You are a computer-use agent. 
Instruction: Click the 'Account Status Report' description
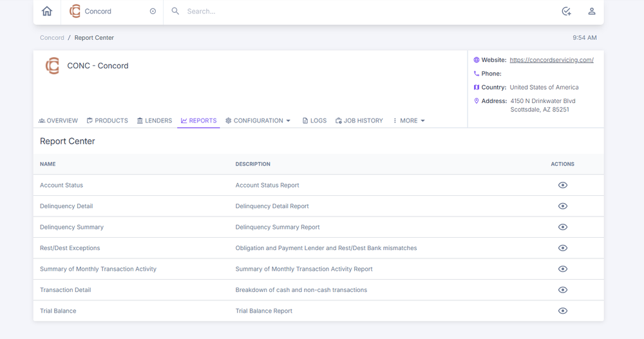click(x=267, y=185)
